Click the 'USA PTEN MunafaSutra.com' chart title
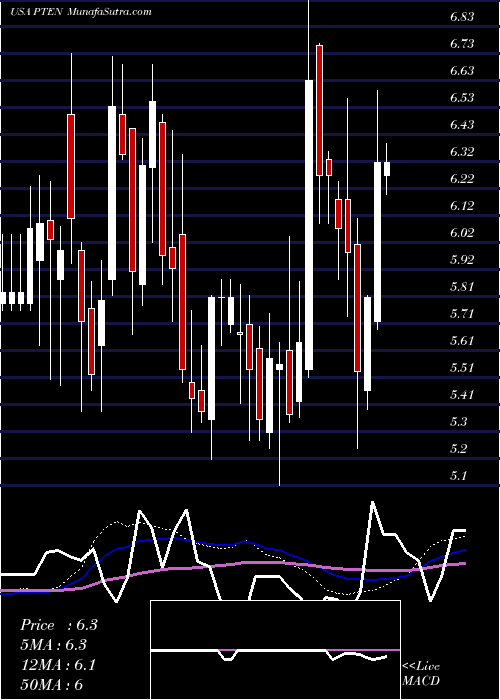 (x=80, y=12)
